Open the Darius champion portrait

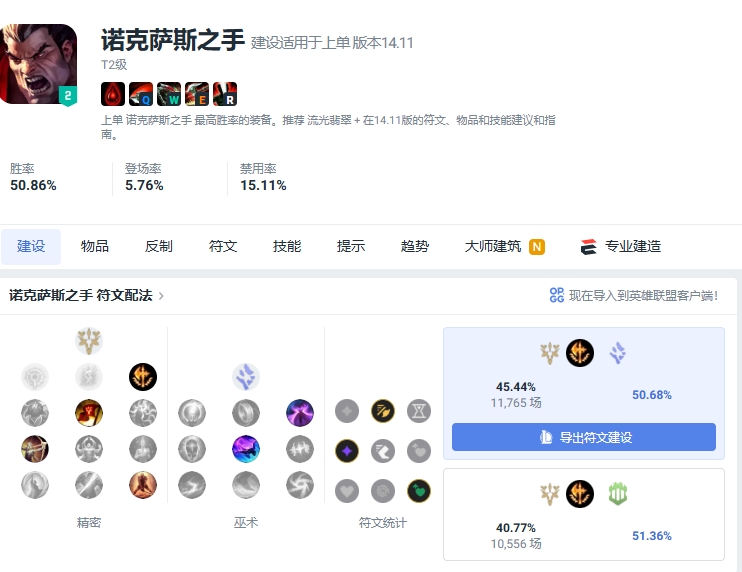(x=38, y=64)
